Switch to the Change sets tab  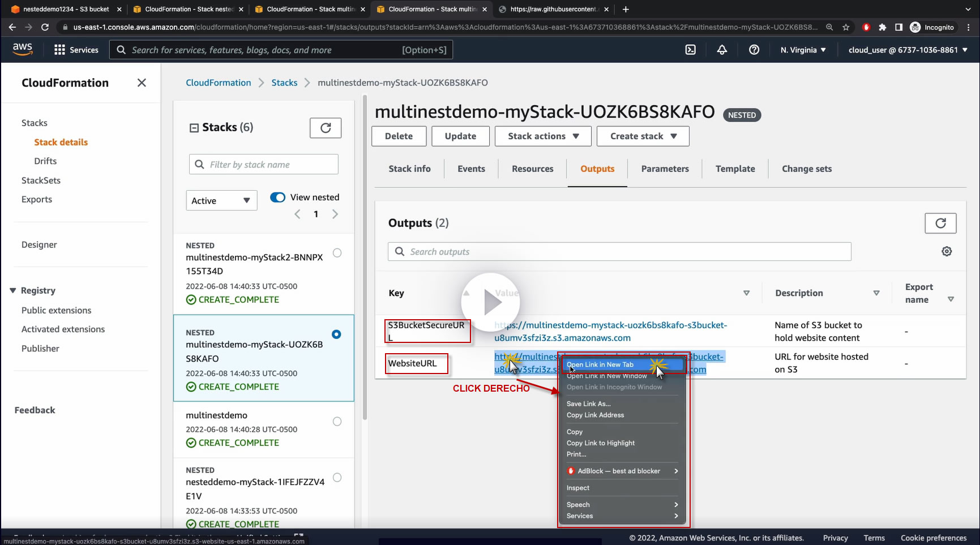point(807,169)
